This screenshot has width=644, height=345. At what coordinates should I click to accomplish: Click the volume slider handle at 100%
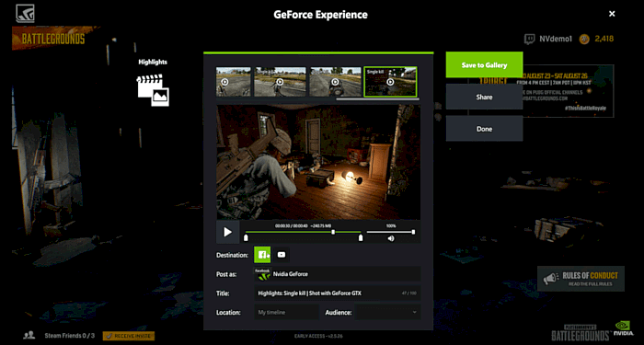413,232
